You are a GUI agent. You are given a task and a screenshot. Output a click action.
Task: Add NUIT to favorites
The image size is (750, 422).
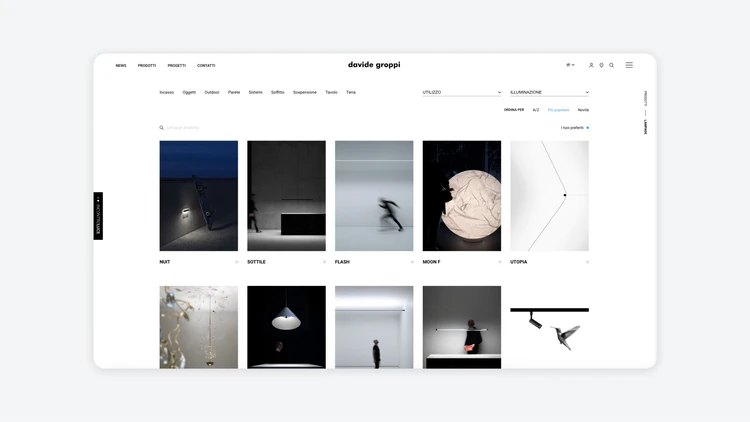point(237,262)
